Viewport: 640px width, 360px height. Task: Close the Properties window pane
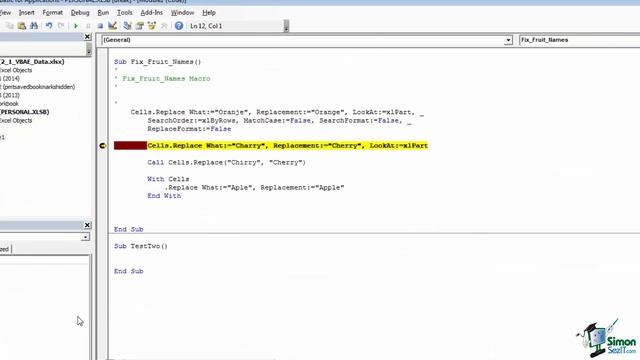87,225
